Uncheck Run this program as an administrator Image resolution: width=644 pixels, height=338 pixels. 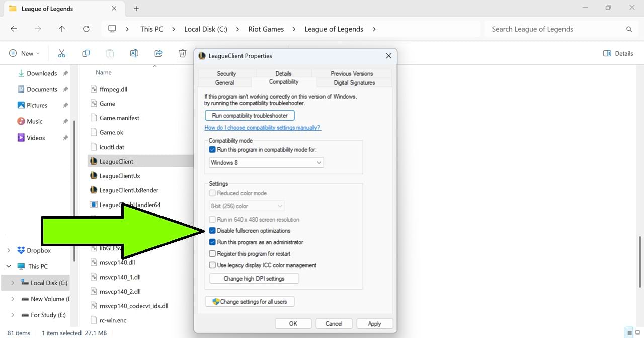[x=212, y=242]
